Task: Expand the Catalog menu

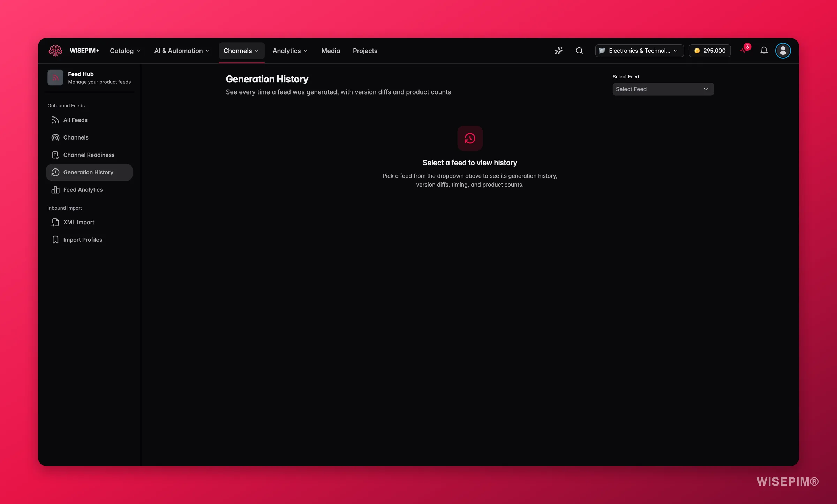Action: tap(125, 51)
